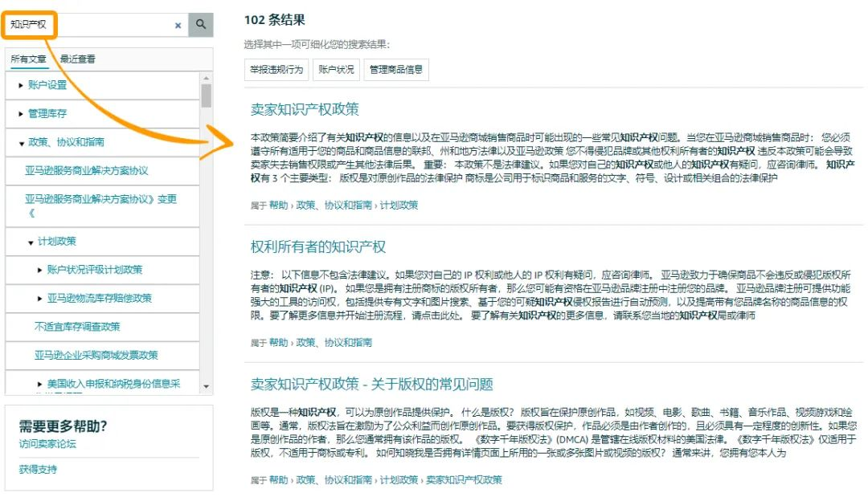Switch to the 最近查看 tab
Viewport: 868px width, 497px height.
(x=77, y=59)
